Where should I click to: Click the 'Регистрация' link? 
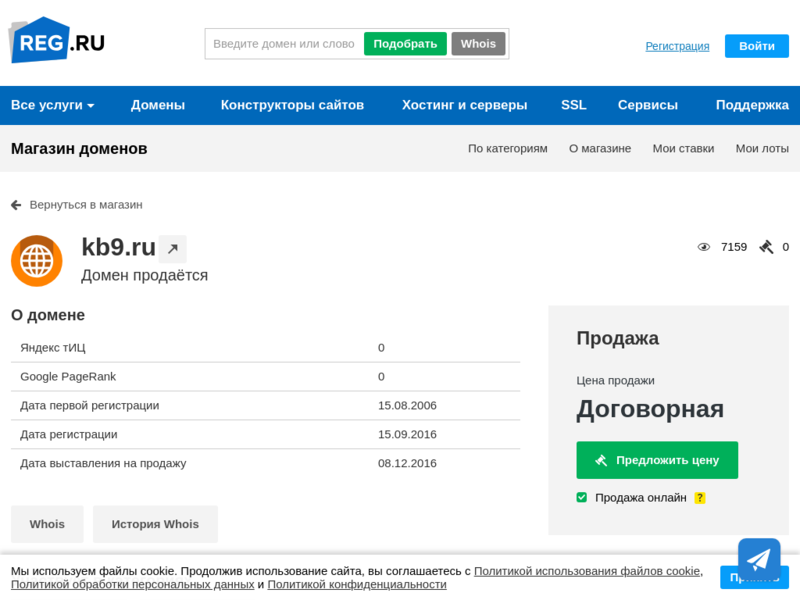coord(677,46)
